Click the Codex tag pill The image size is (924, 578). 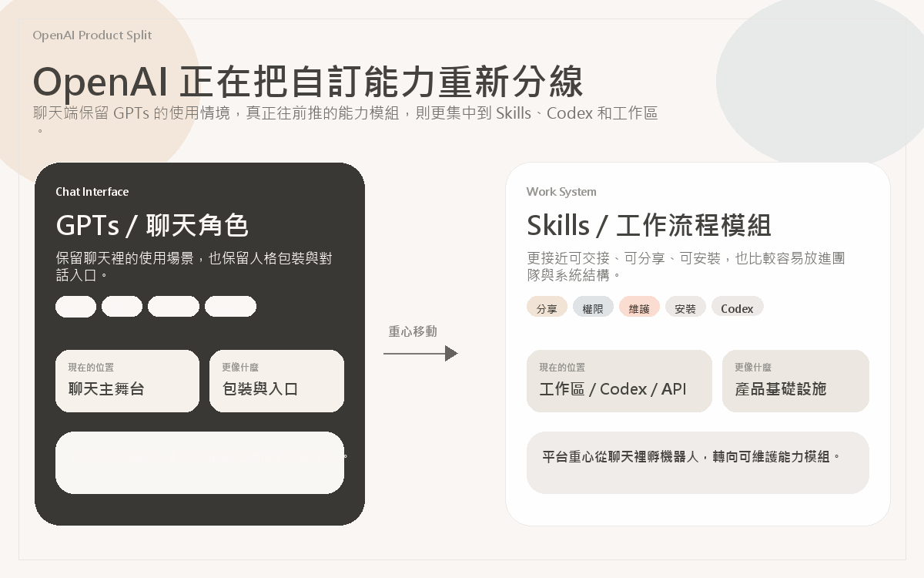(x=737, y=307)
